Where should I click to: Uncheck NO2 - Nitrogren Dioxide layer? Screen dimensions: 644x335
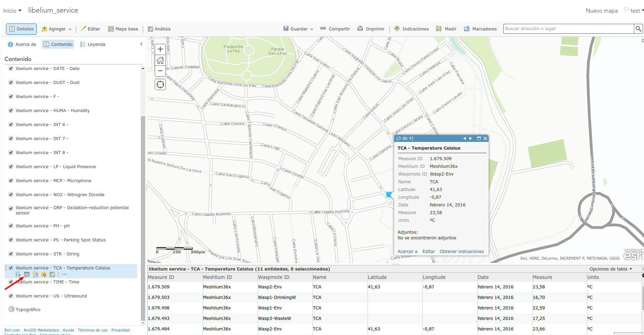[x=11, y=194]
